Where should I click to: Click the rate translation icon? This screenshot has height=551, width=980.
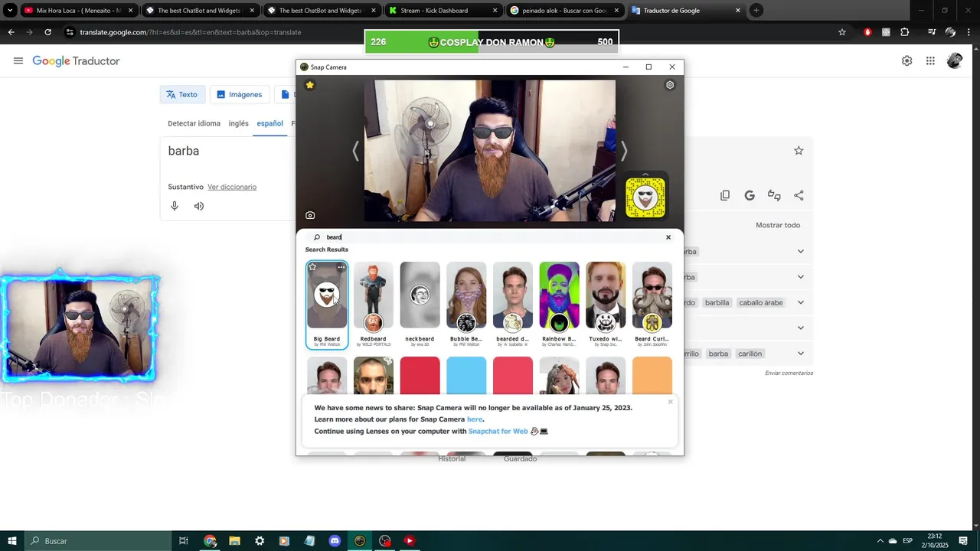[x=774, y=196]
